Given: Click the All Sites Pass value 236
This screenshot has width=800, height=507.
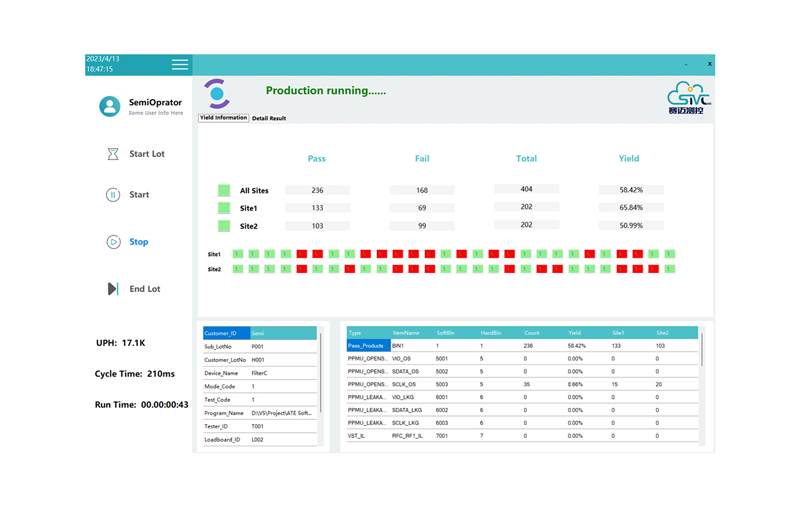Looking at the screenshot, I should (x=317, y=190).
